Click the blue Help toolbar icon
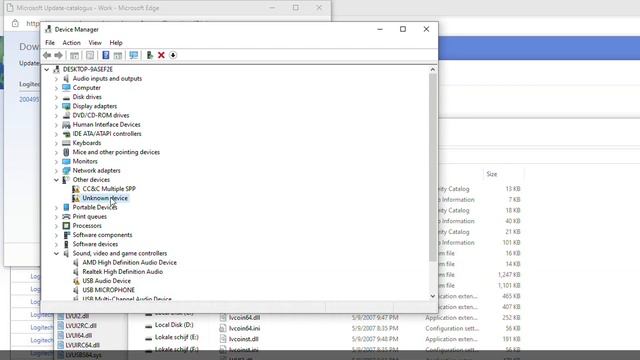The width and height of the screenshot is (640, 360). (106, 55)
